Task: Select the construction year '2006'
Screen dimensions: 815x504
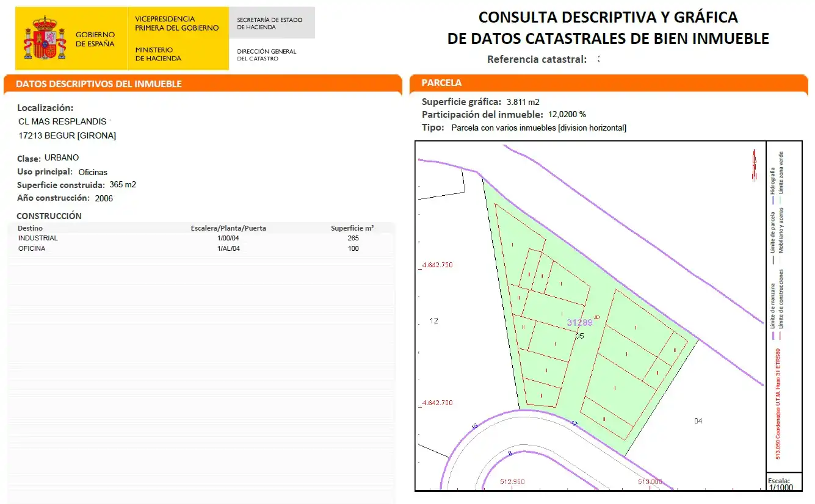Action: click(x=104, y=198)
